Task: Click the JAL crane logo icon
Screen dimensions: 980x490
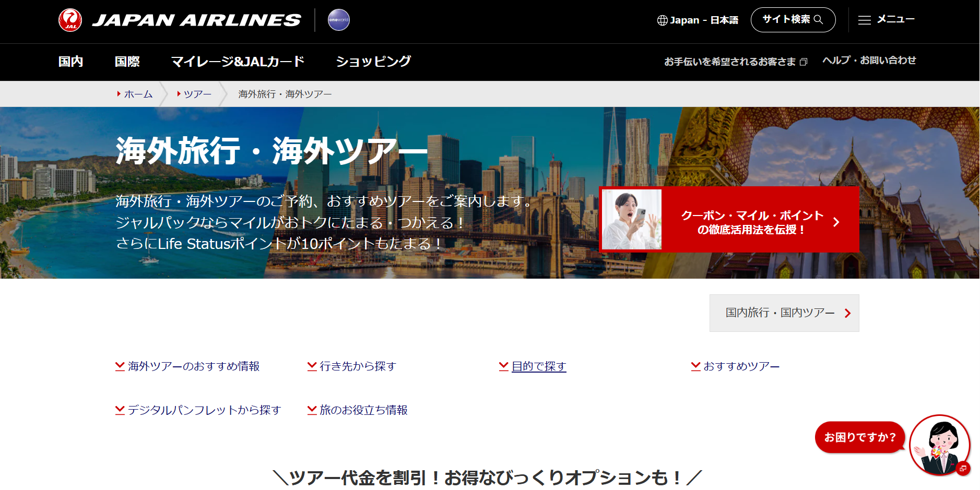Action: point(70,20)
